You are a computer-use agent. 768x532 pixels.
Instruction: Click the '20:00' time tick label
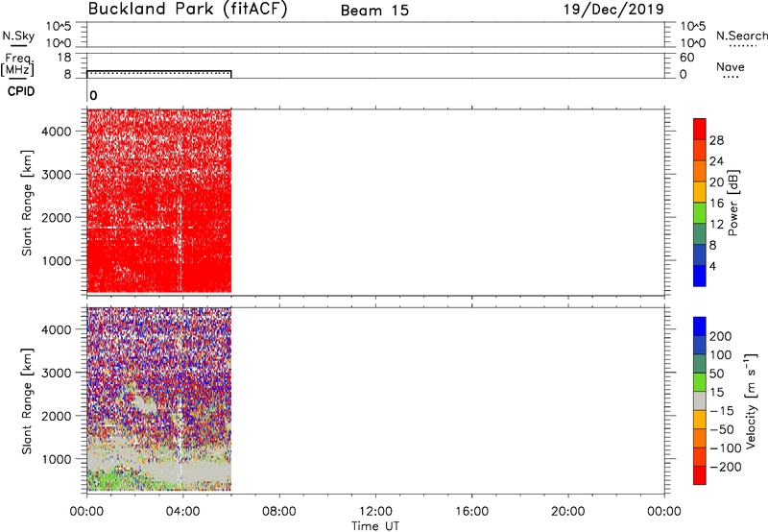(x=567, y=512)
